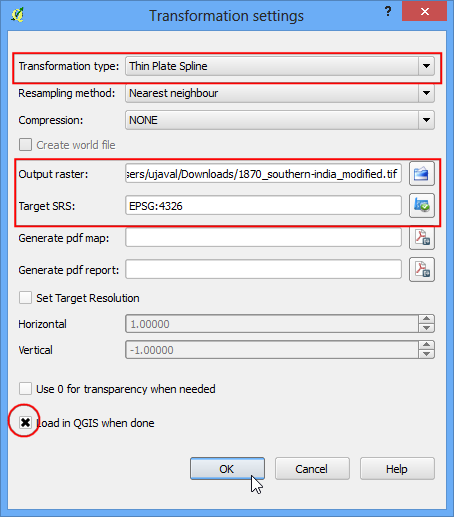Screen dimensions: 454x517
Task: Click the question mark help icon
Action: (388, 12)
